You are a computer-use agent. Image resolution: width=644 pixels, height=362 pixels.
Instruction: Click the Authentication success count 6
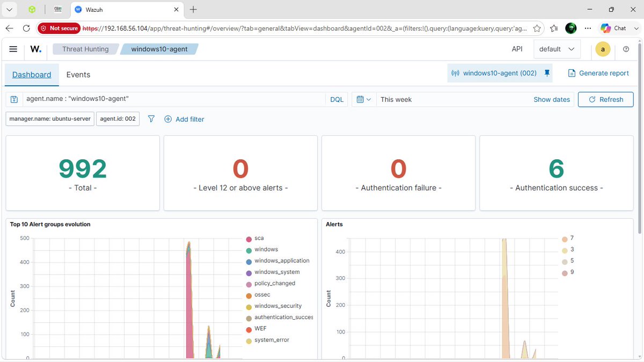(x=557, y=169)
